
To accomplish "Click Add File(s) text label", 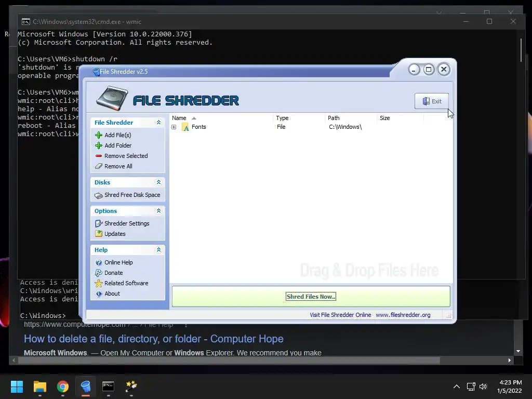I will [118, 135].
